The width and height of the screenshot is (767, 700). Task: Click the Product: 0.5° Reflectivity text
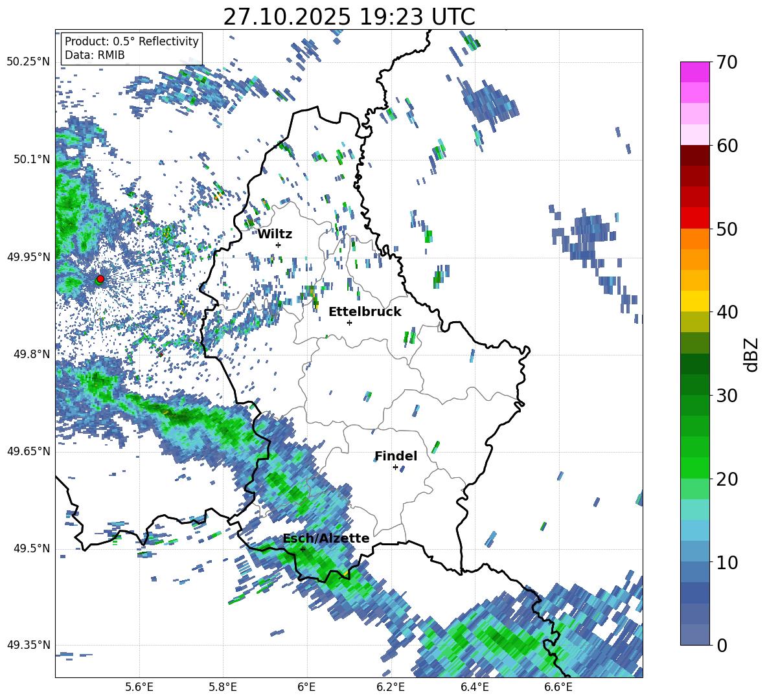[x=132, y=41]
